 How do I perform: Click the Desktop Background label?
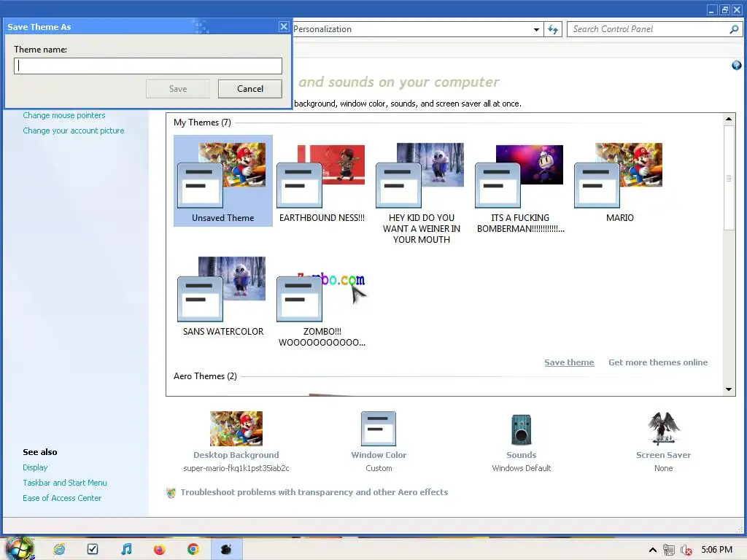pos(236,455)
